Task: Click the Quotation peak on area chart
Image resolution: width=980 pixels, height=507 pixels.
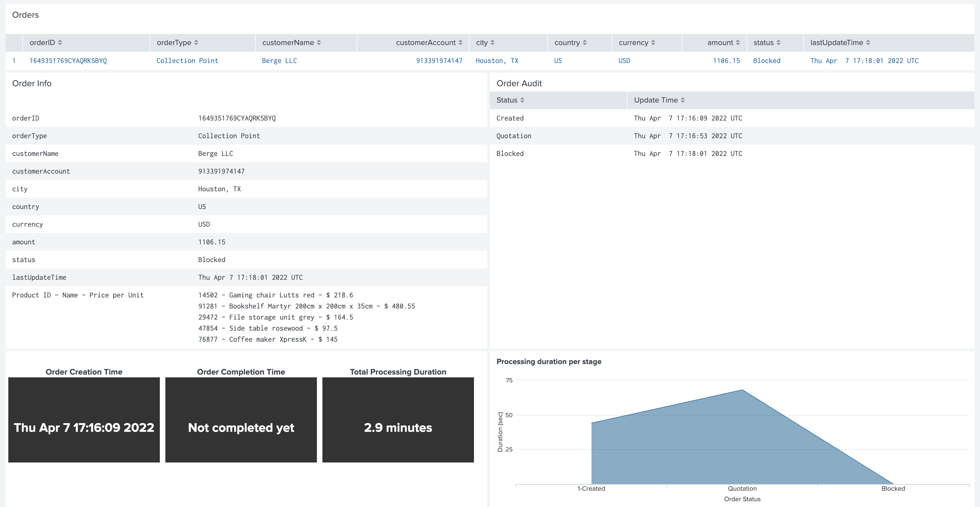Action: click(742, 390)
